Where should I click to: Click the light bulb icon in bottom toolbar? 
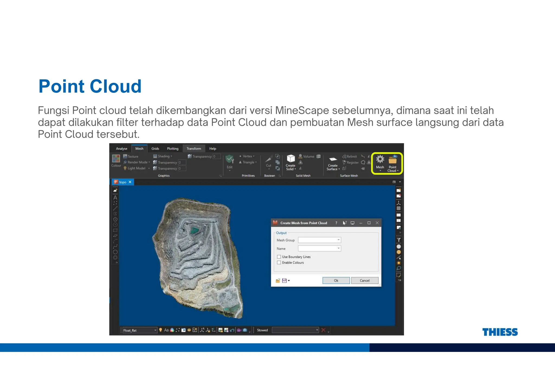[160, 330]
